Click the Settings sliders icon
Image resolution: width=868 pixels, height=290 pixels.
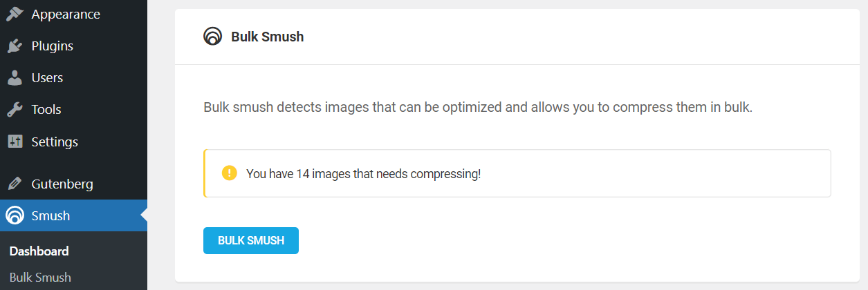coord(15,142)
